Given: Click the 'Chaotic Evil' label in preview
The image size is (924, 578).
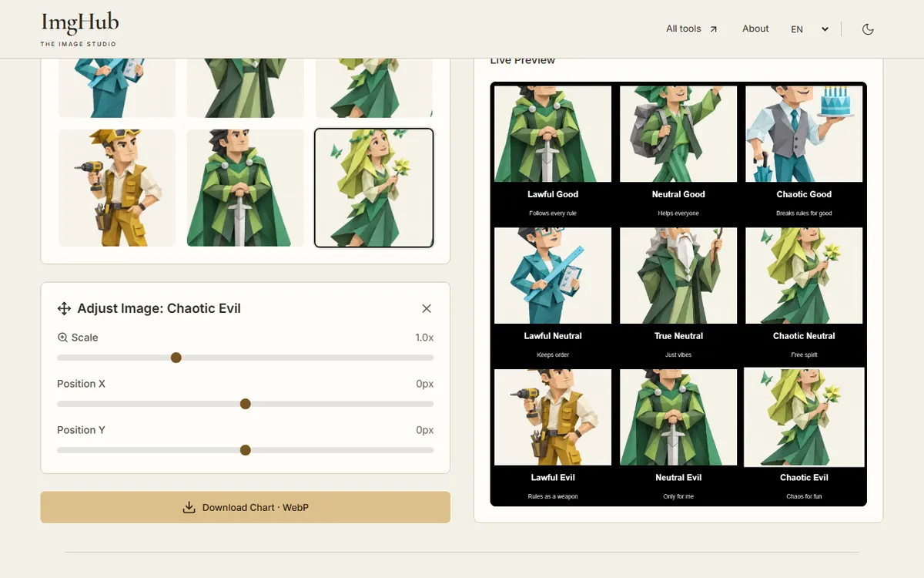Looking at the screenshot, I should coord(804,478).
